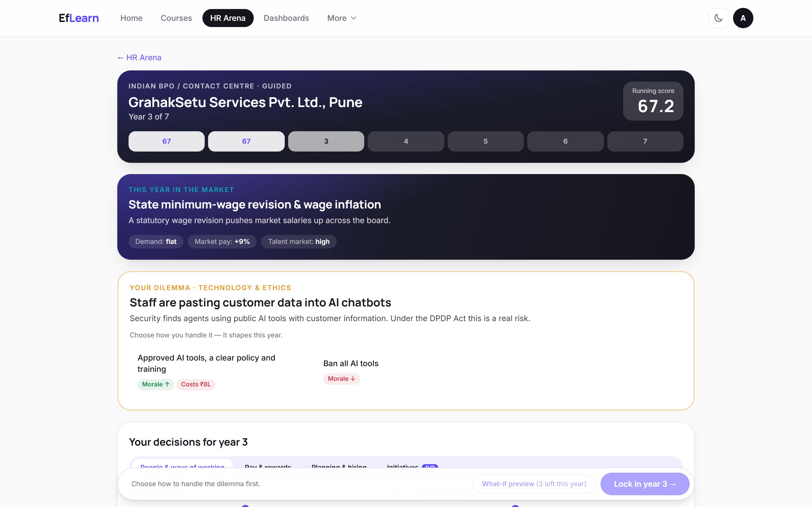Click the Market pay +9% chip

(222, 241)
